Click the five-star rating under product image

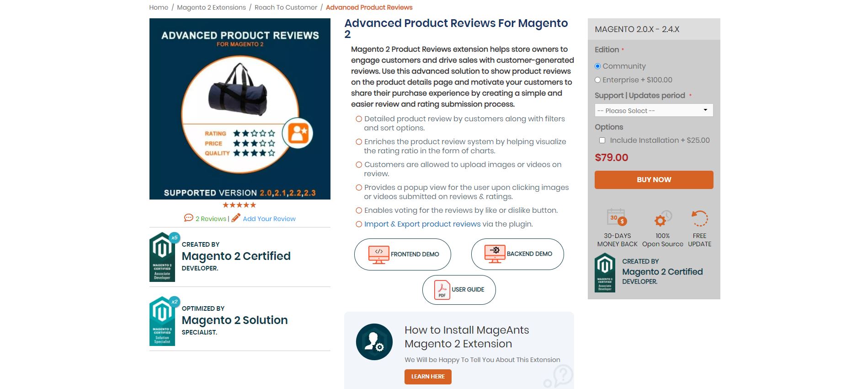coord(240,205)
